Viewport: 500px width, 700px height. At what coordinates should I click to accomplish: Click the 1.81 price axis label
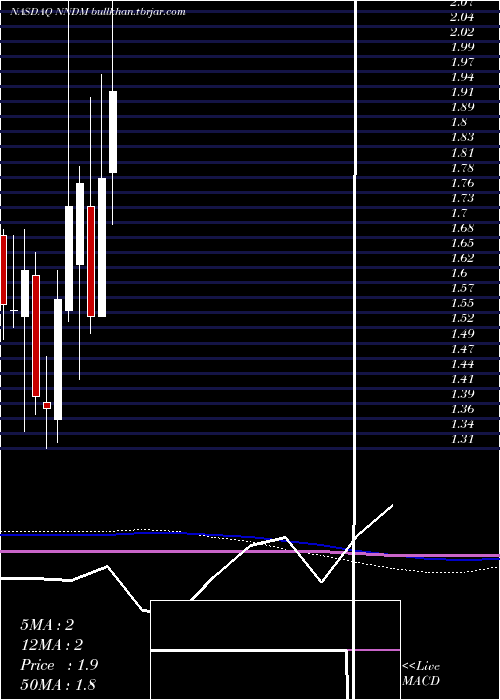tap(462, 153)
